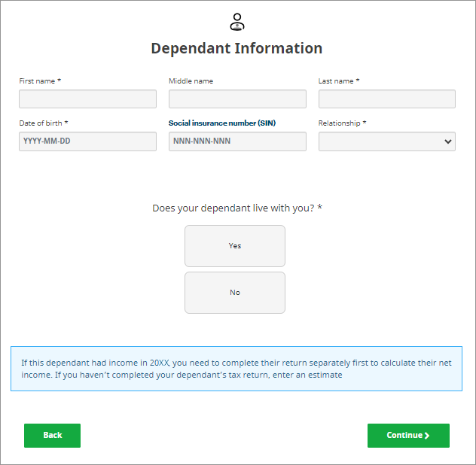476x465 pixels.
Task: Click the 'Does your dependant live with you?' question
Action: (x=237, y=208)
